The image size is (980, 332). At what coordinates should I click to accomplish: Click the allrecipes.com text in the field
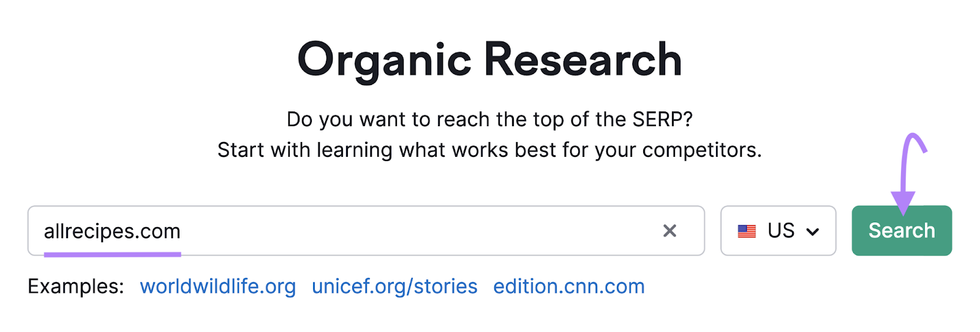pos(112,231)
